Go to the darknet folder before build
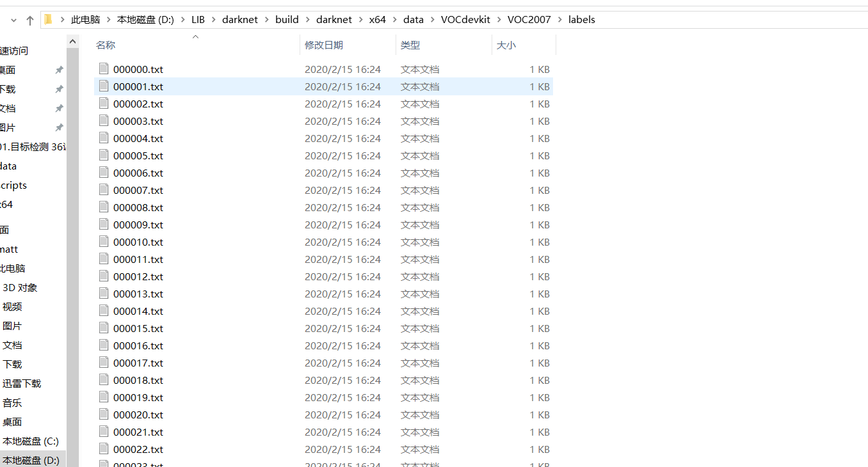 (x=240, y=20)
